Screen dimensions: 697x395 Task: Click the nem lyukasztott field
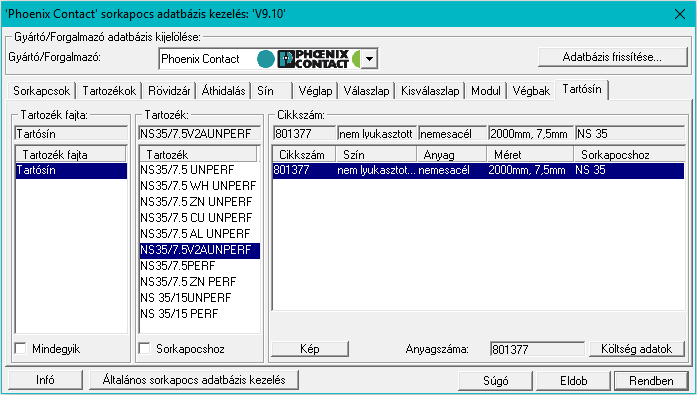tap(377, 133)
